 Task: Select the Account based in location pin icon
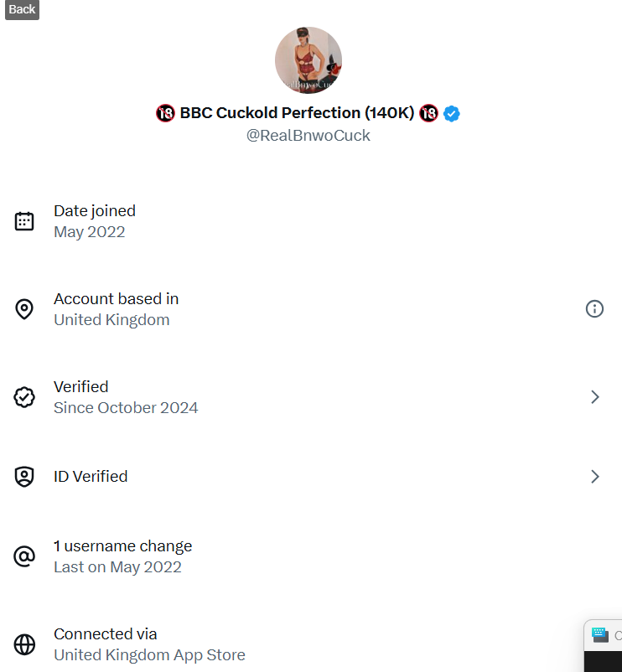[25, 308]
